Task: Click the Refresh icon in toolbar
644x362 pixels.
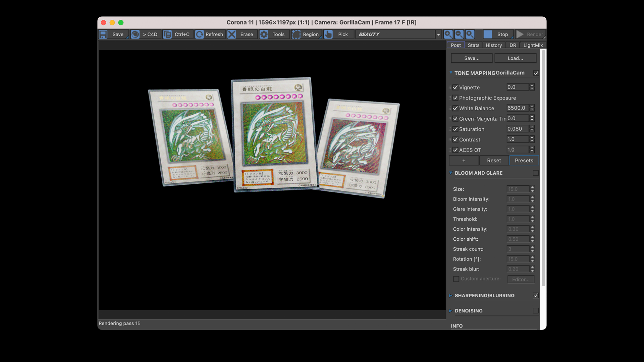Action: 199,34
